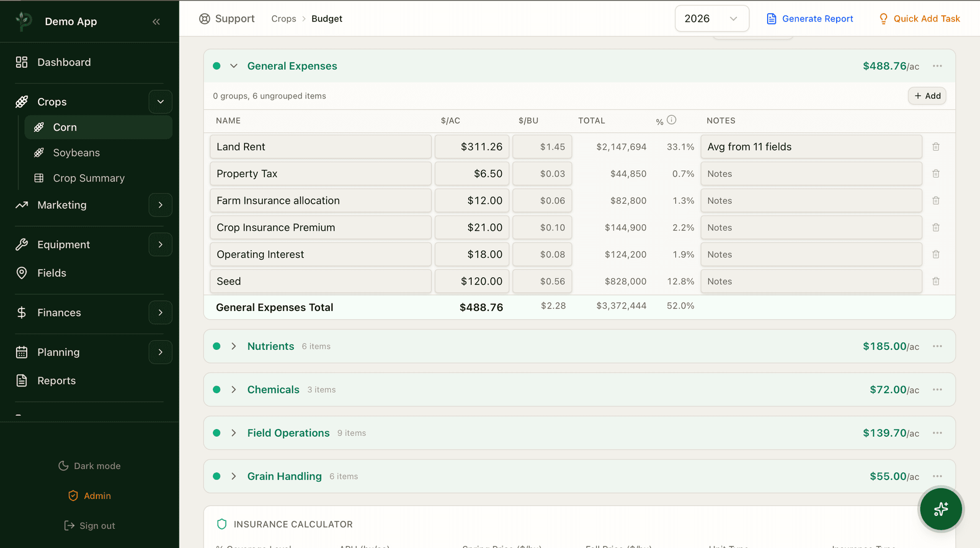The height and width of the screenshot is (548, 980).
Task: Click the Insurance Calculator shield icon
Action: click(222, 524)
